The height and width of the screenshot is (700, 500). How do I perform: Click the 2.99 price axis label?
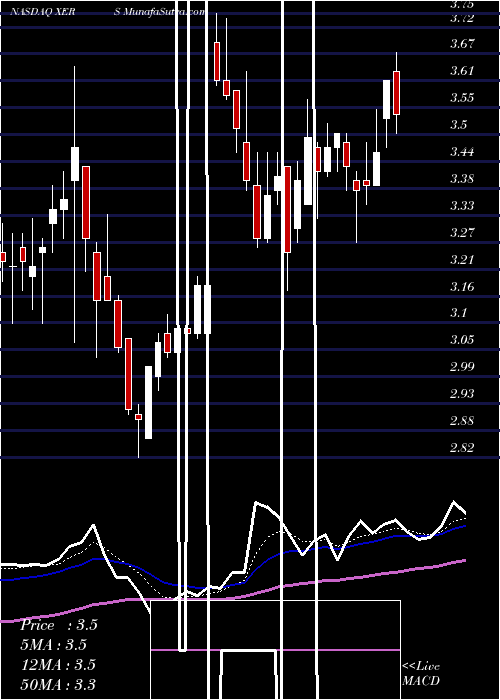click(462, 367)
